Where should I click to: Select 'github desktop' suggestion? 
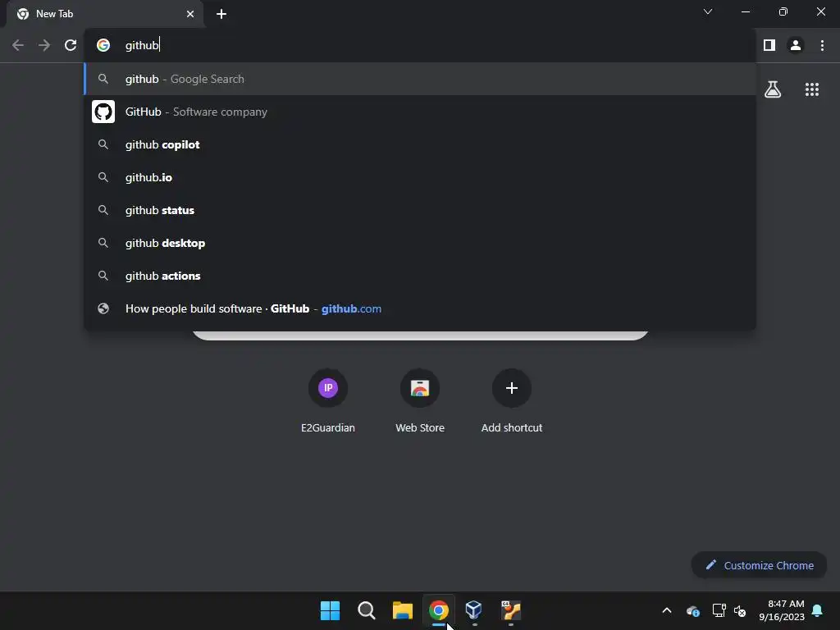pos(420,243)
